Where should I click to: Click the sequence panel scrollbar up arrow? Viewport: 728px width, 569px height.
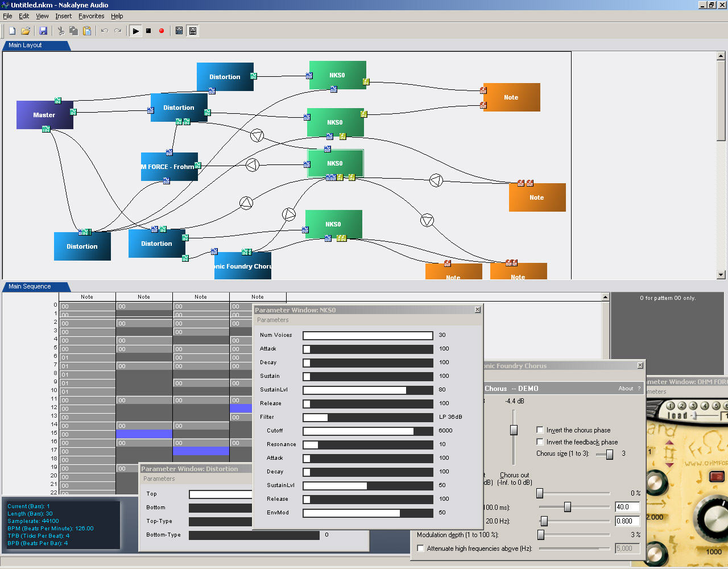pyautogui.click(x=606, y=297)
